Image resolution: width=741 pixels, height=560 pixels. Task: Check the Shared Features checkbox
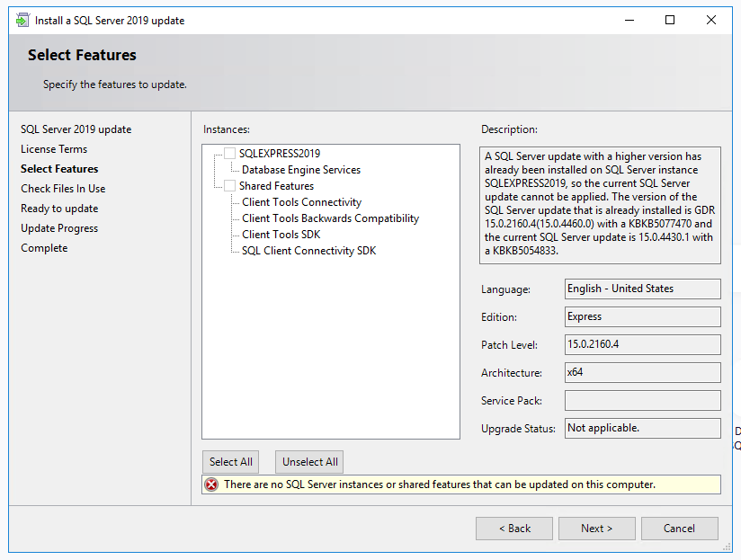point(229,185)
